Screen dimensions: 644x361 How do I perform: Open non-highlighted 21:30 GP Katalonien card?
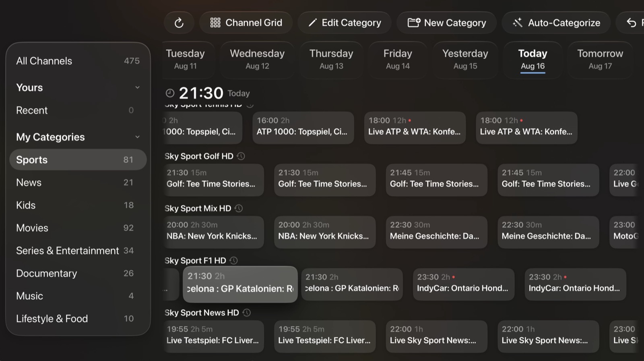tap(352, 284)
